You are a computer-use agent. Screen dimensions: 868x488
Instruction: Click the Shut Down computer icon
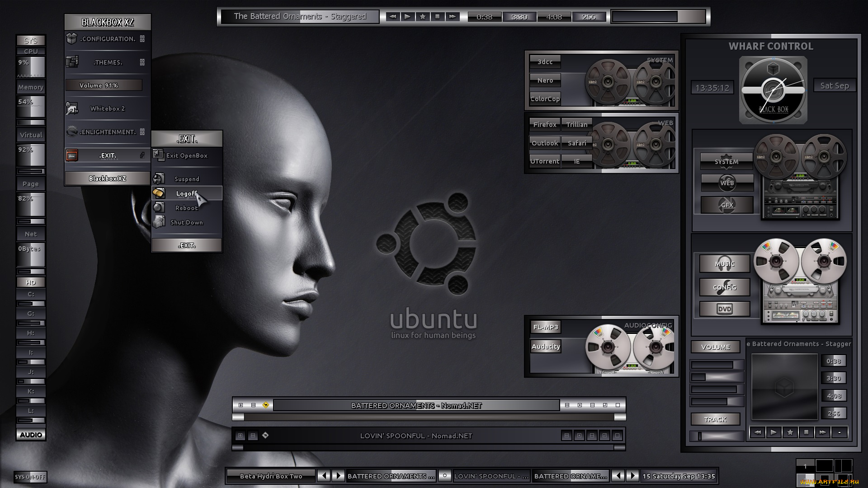159,222
